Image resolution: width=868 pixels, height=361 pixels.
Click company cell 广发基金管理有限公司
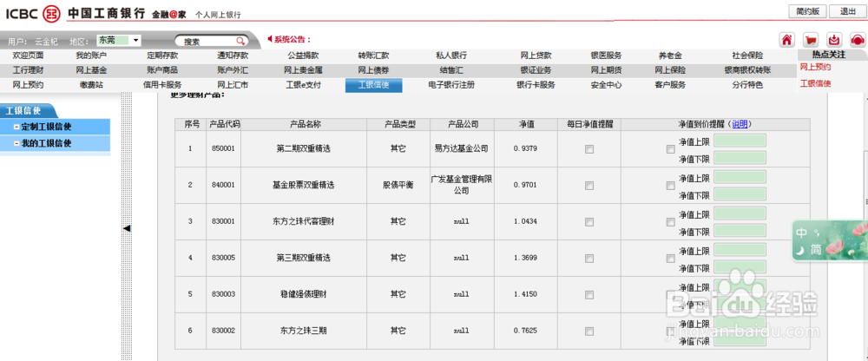click(462, 185)
